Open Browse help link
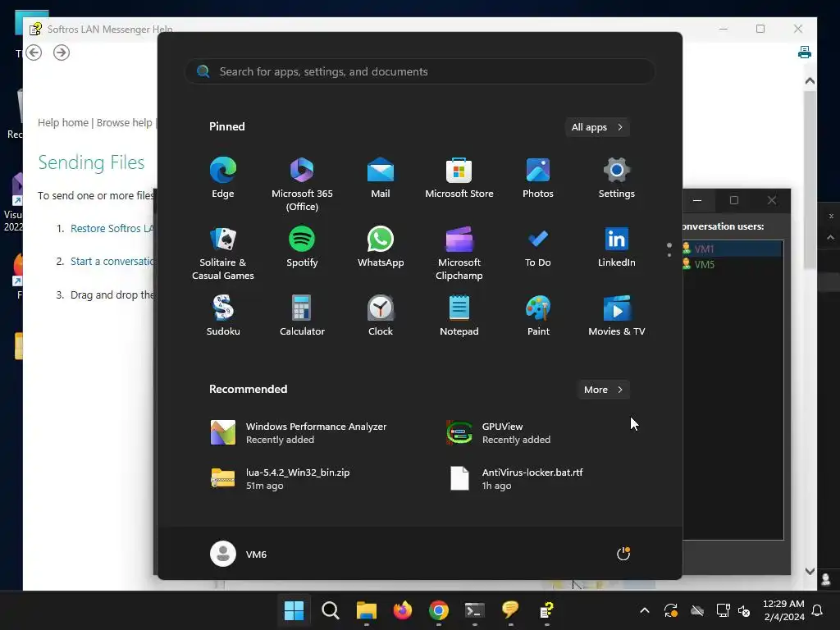 point(125,123)
